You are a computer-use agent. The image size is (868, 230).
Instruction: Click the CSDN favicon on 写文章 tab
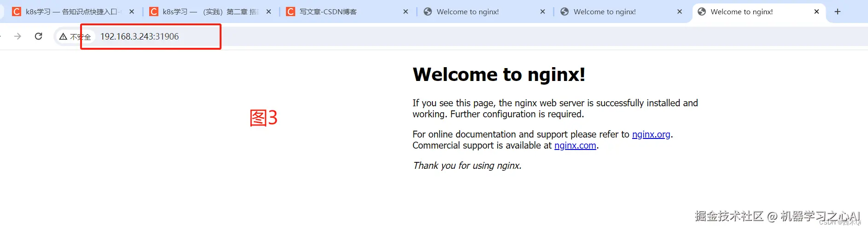pos(291,11)
